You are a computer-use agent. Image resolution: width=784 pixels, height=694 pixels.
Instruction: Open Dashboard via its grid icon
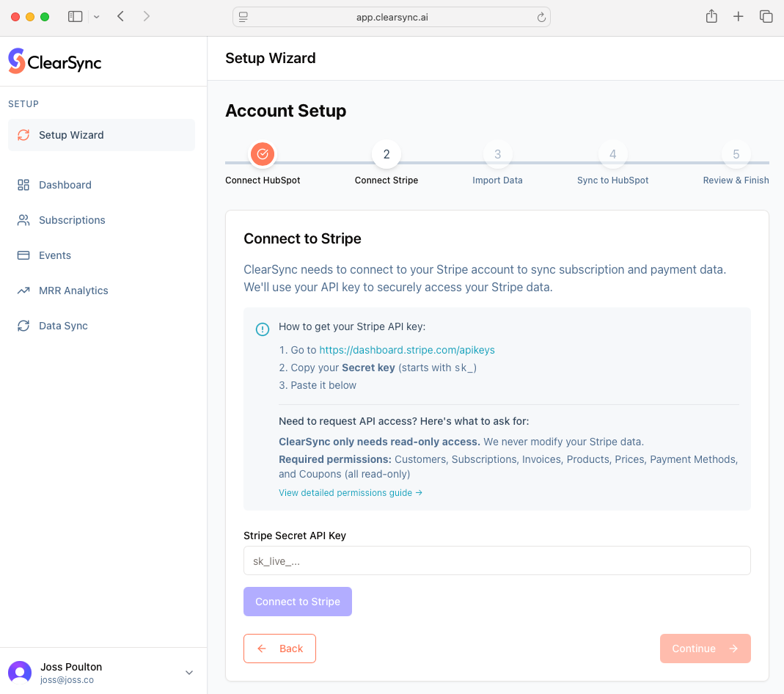[23, 185]
